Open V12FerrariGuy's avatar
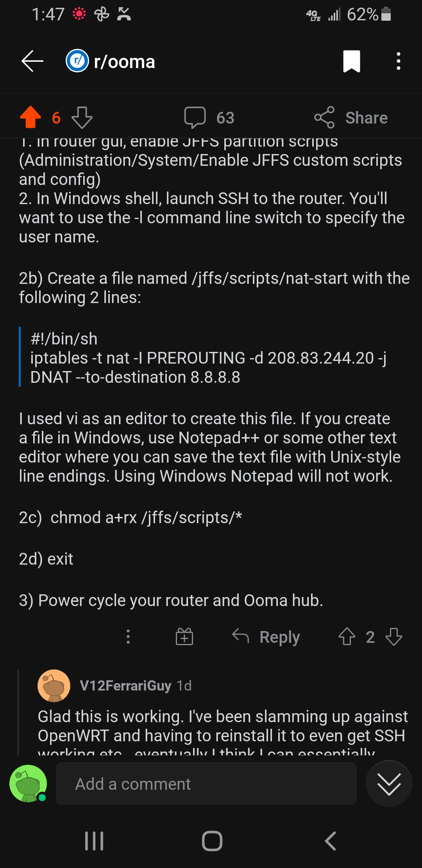 pyautogui.click(x=54, y=686)
